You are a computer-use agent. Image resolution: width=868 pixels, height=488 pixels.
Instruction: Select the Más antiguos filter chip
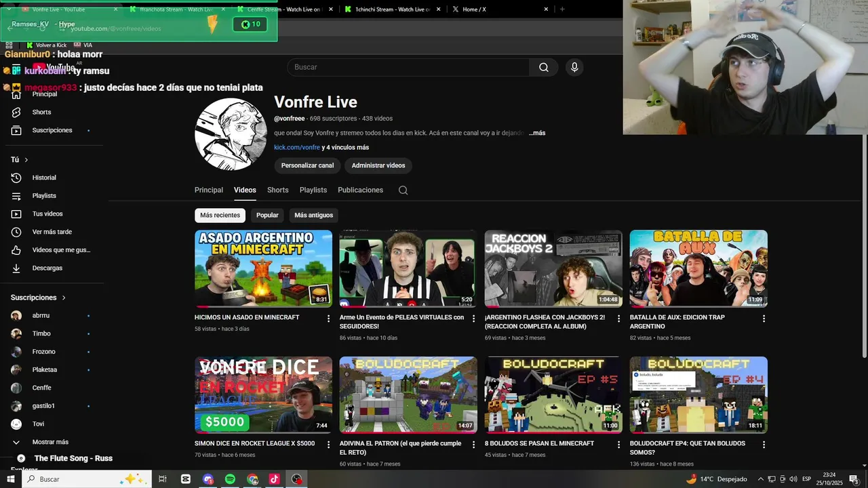(314, 216)
